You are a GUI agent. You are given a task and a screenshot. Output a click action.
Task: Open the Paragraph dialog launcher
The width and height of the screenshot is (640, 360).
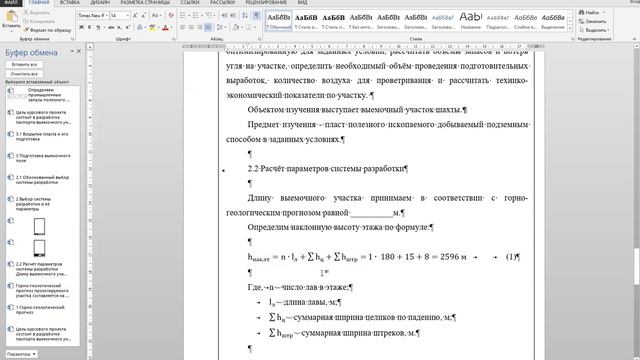tap(260, 39)
